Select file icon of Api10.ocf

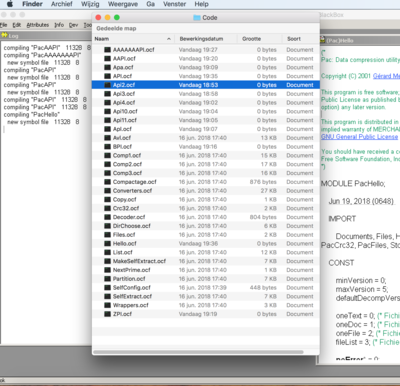point(107,111)
